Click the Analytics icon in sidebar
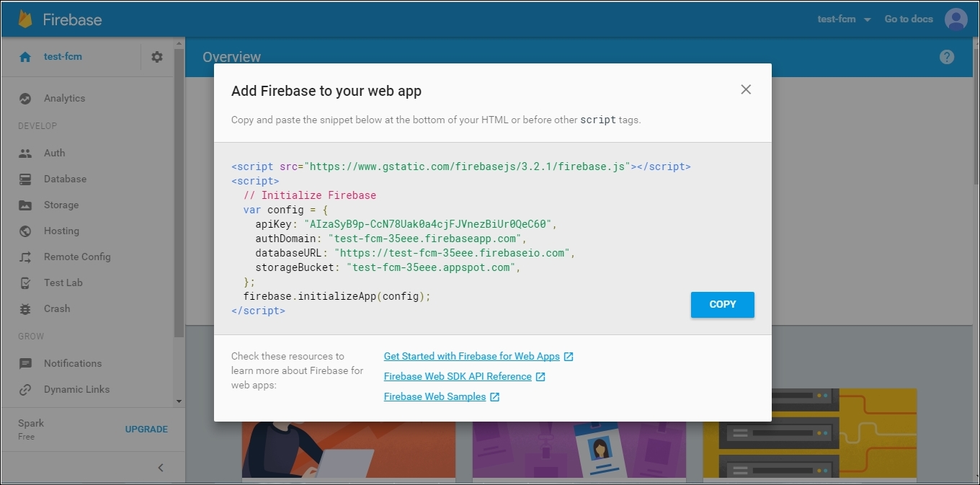This screenshot has width=980, height=485. (x=25, y=99)
